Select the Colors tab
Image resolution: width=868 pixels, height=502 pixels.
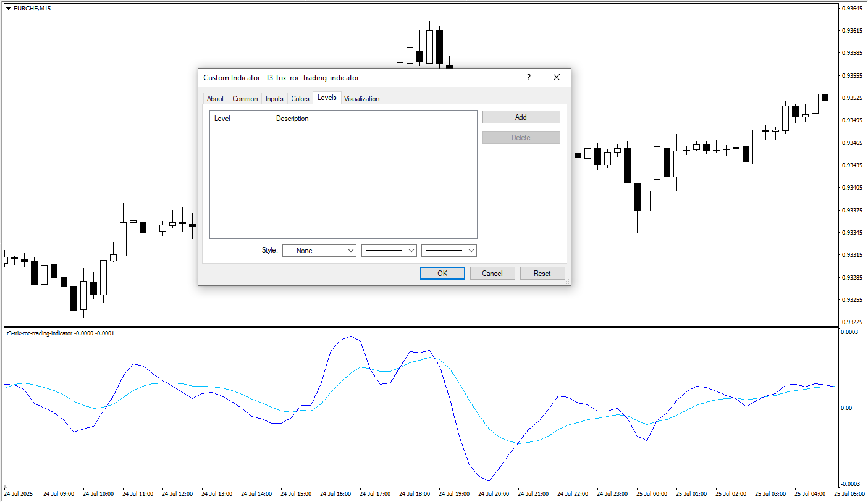(300, 99)
